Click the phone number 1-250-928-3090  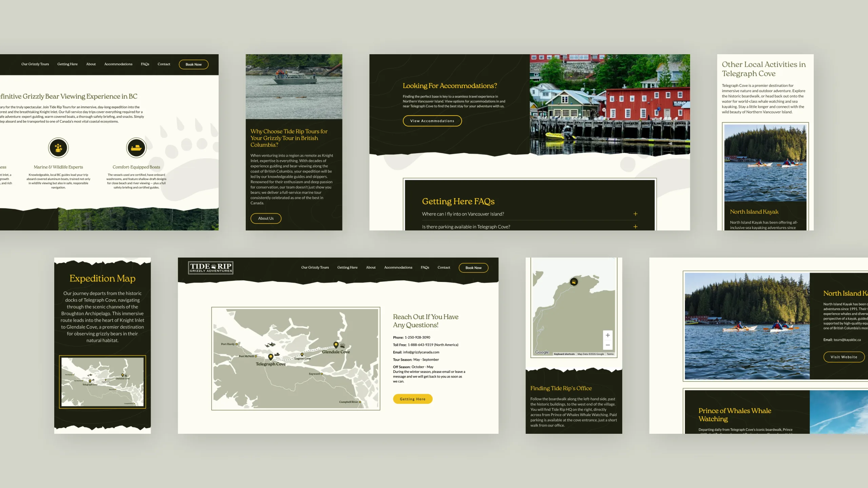pos(417,337)
